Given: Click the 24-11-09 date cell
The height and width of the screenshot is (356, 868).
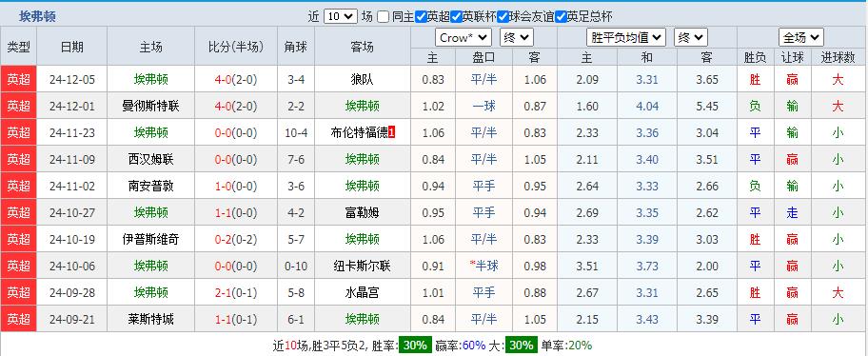Looking at the screenshot, I should 72,160.
